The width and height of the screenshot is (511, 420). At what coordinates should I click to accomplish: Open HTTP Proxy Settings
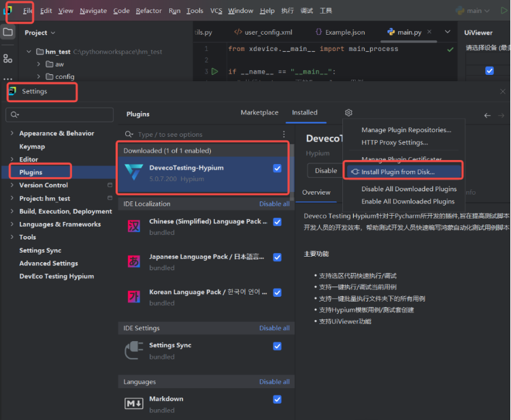[x=395, y=142]
